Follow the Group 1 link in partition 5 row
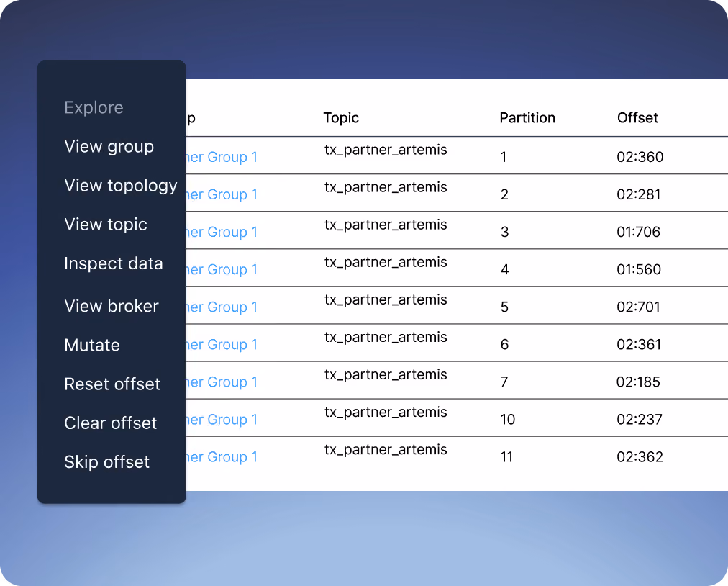This screenshot has height=586, width=728. pyautogui.click(x=222, y=307)
